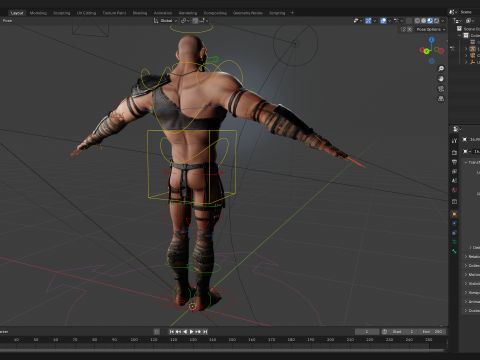Screen dimensions: 480x360
Task: Open the Object properties tab icon
Action: click(454, 214)
